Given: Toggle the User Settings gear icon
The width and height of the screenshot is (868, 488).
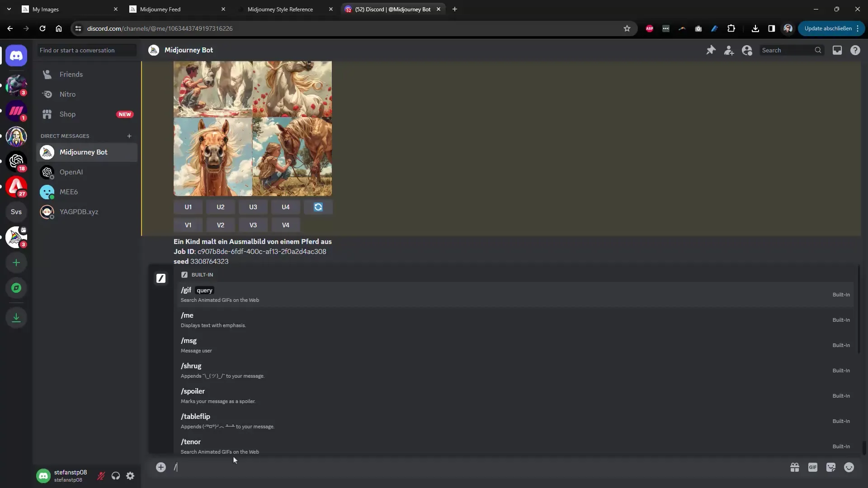Looking at the screenshot, I should [131, 475].
